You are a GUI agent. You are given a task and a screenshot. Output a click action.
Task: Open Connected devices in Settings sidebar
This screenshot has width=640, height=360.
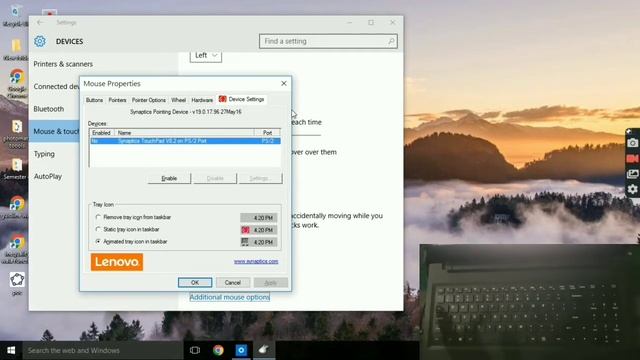pyautogui.click(x=55, y=87)
